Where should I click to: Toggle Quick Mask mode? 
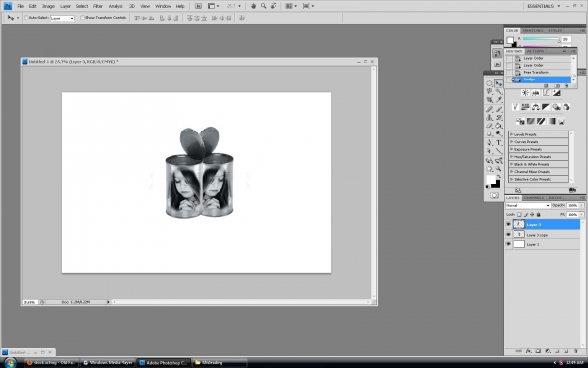[x=494, y=195]
